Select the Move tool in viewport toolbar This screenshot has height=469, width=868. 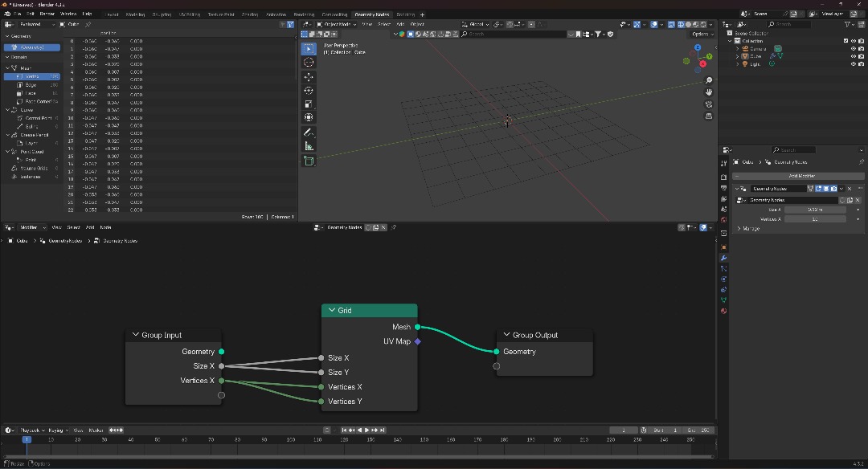click(309, 77)
